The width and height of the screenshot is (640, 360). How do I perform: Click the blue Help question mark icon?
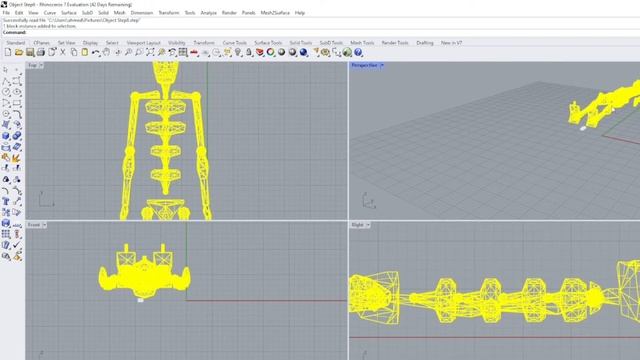click(x=358, y=52)
